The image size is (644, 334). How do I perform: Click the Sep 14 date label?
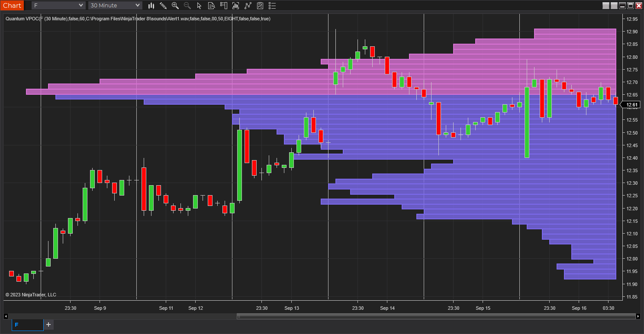(x=387, y=308)
